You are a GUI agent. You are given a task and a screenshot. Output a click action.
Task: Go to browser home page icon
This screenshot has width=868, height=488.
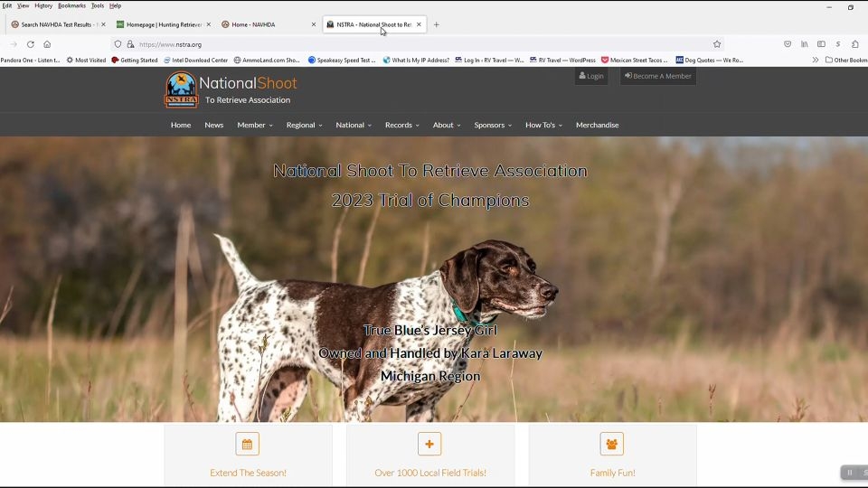pos(47,44)
